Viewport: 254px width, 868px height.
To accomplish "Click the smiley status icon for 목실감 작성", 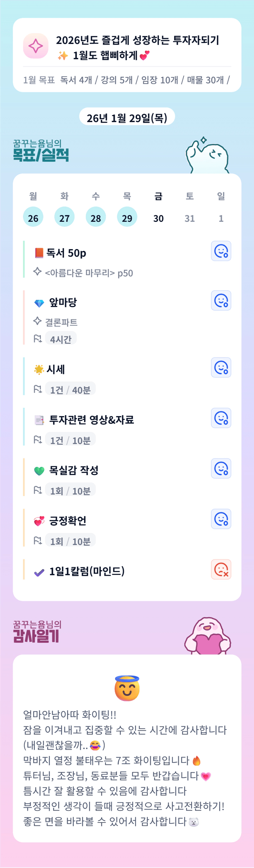I will [x=221, y=468].
